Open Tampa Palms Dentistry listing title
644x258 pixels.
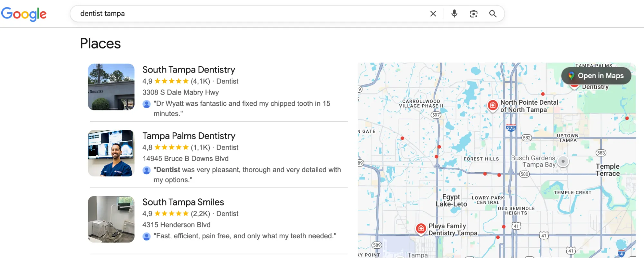(x=189, y=136)
